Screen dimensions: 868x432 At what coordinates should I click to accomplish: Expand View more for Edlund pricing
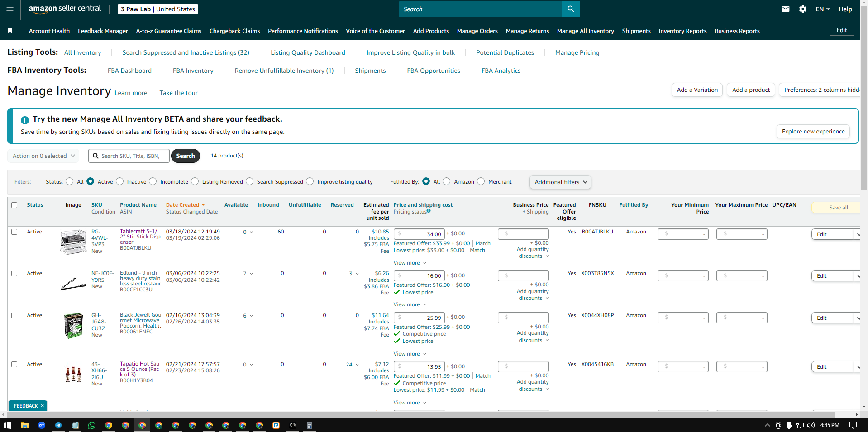[x=410, y=304]
